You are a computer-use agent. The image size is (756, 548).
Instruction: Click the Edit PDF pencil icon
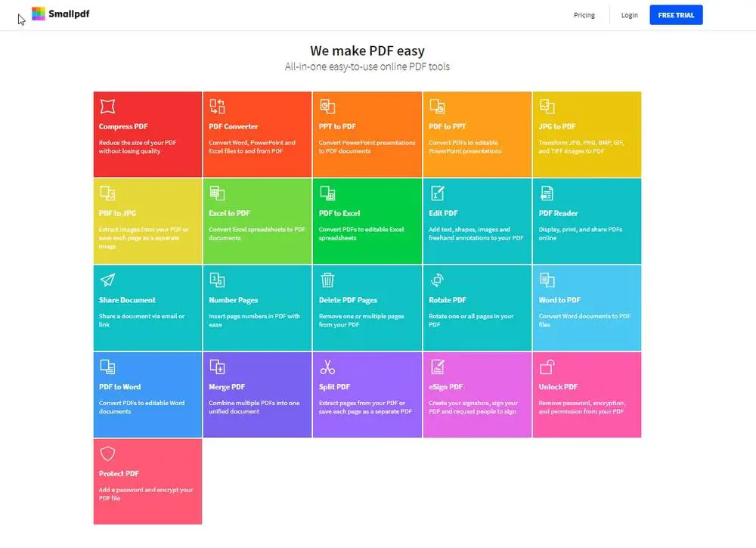coord(437,193)
